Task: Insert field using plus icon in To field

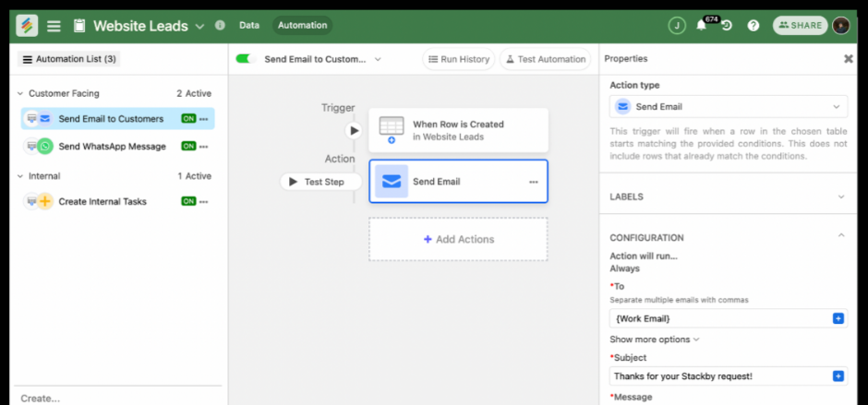Action: pyautogui.click(x=838, y=318)
